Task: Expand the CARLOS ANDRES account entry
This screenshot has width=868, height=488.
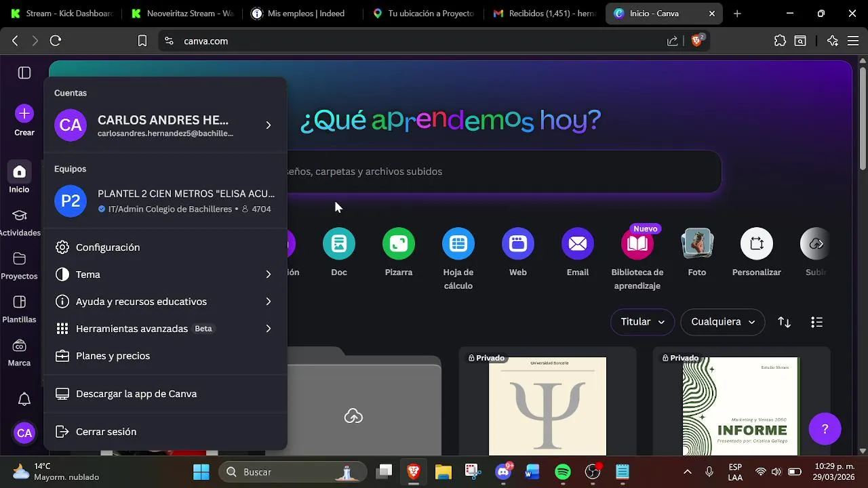Action: [165, 125]
